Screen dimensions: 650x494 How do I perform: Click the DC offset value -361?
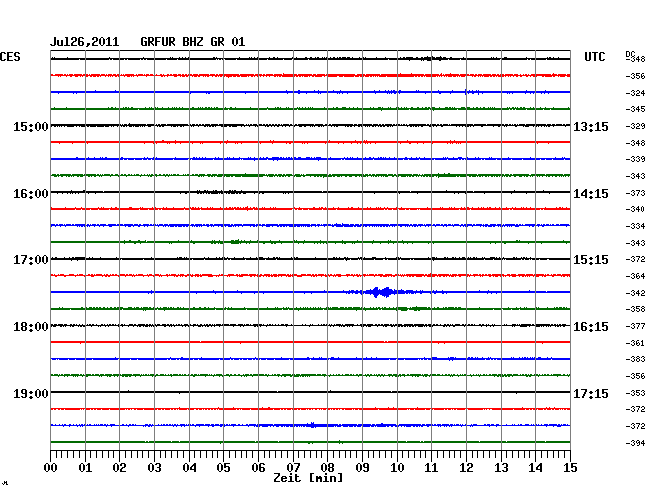pyautogui.click(x=635, y=343)
